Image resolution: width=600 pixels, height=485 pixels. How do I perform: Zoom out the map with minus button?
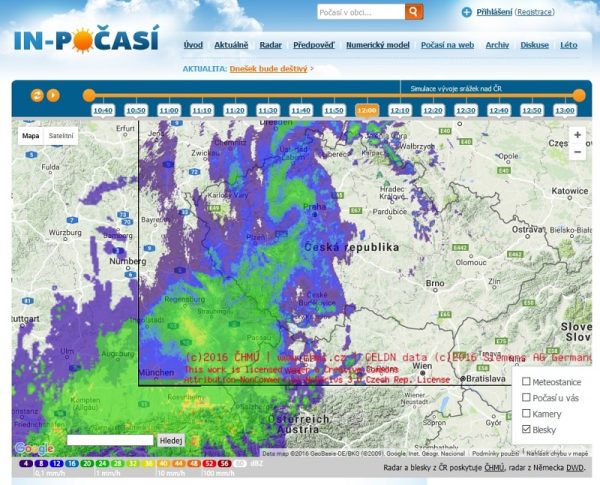pos(577,152)
